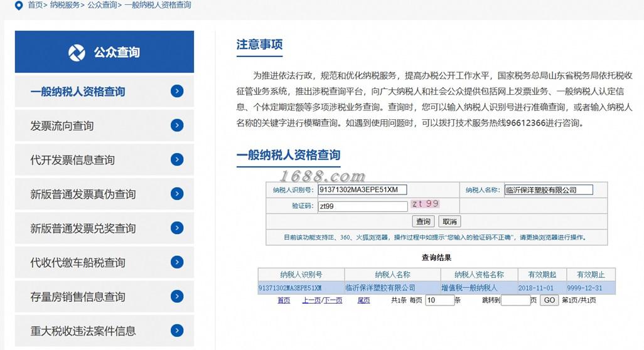Refresh the zt99 captcha image
The image size is (644, 350).
click(x=425, y=204)
